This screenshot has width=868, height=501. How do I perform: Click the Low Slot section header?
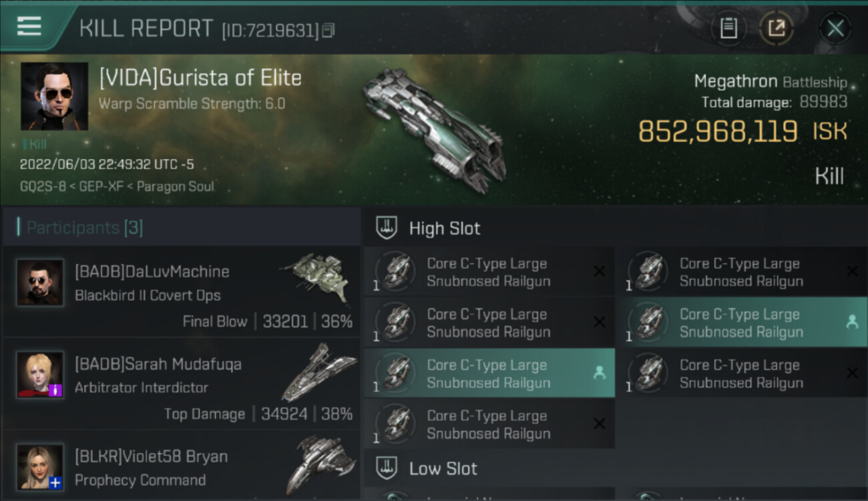click(443, 469)
